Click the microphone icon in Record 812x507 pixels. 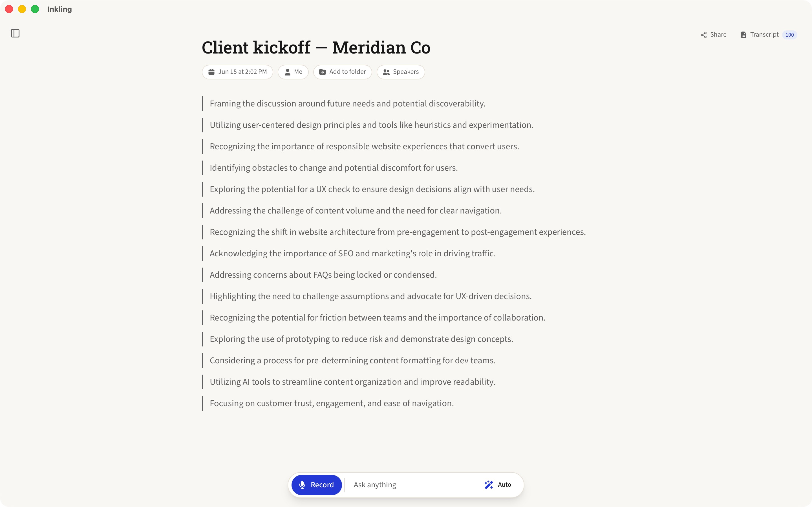302,485
